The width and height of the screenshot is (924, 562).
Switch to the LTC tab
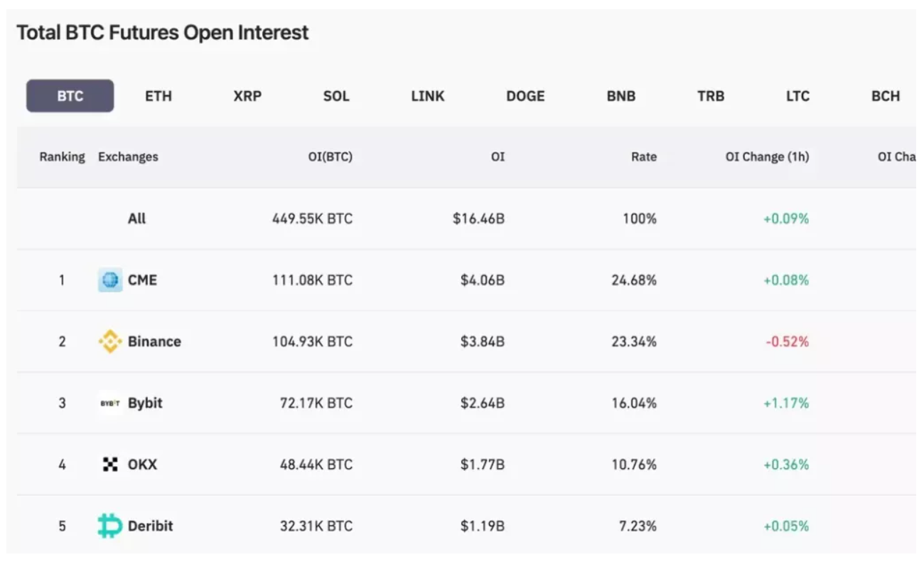(x=797, y=96)
